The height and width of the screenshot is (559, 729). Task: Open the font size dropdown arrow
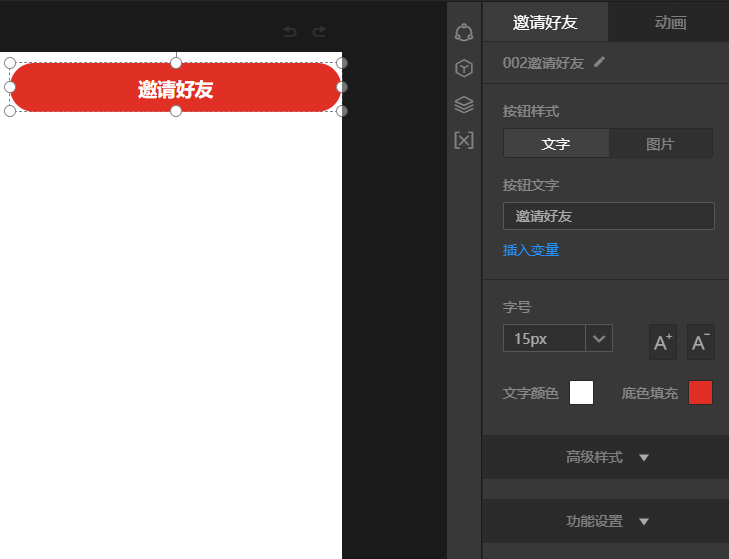pyautogui.click(x=599, y=339)
